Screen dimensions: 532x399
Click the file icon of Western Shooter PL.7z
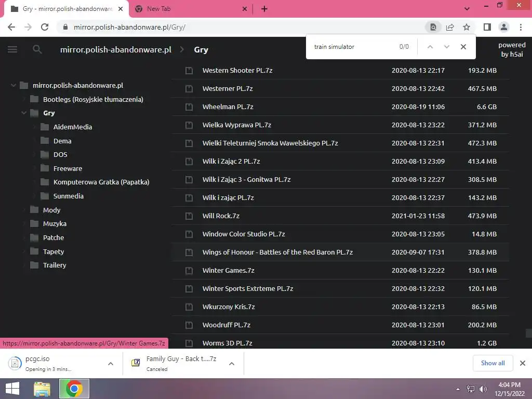pyautogui.click(x=189, y=71)
